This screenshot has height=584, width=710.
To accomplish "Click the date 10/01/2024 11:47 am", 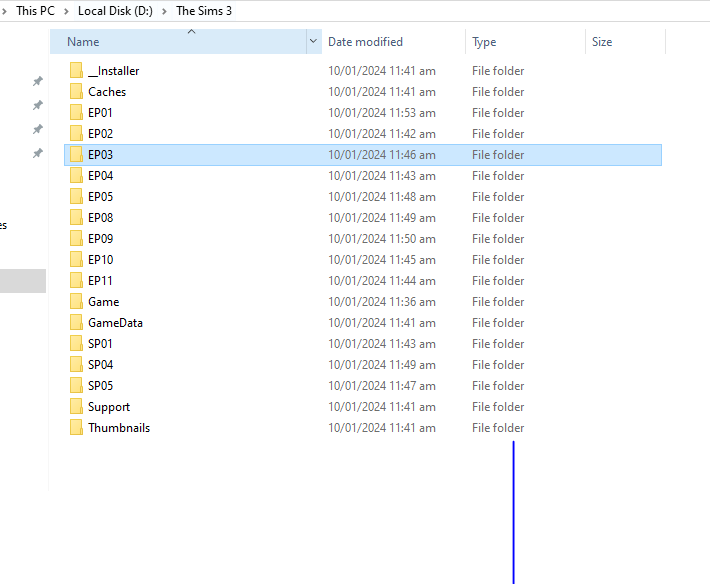I will click(382, 386).
